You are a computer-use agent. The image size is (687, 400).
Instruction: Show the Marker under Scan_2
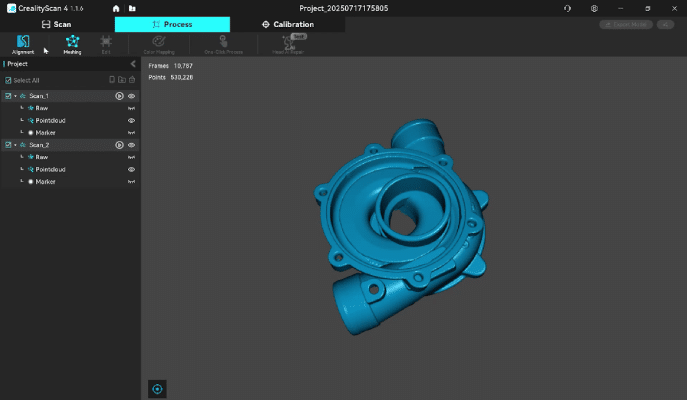pyautogui.click(x=131, y=182)
